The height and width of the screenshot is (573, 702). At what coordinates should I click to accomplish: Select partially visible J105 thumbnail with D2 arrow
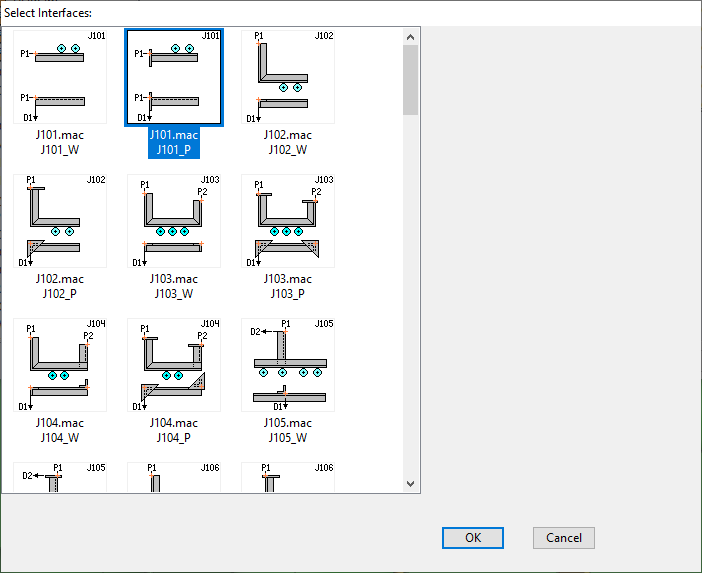tap(60, 477)
